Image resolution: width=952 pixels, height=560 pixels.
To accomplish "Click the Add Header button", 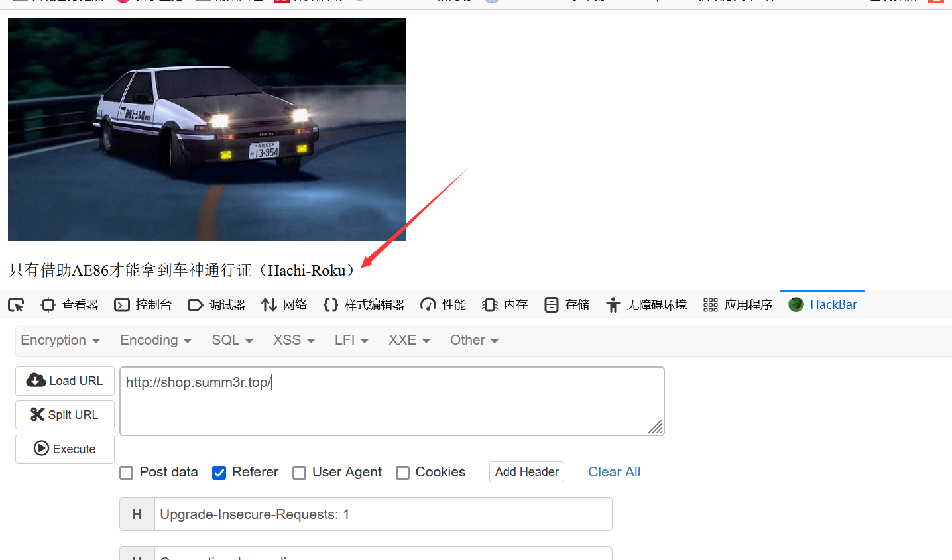I will (x=526, y=472).
